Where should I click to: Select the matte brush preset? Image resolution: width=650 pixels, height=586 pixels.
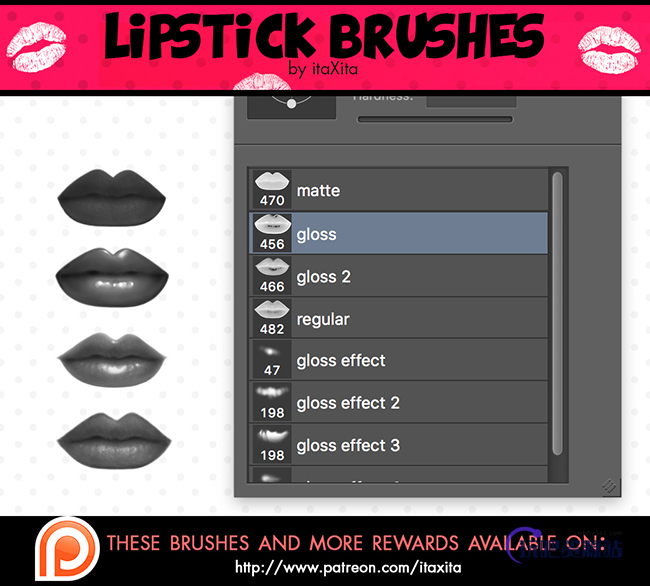point(398,190)
